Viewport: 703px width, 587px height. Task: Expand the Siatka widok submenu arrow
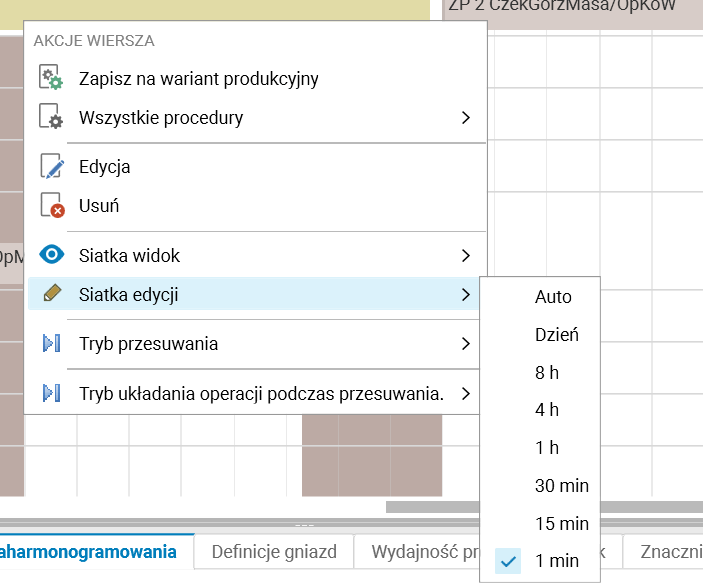click(466, 255)
